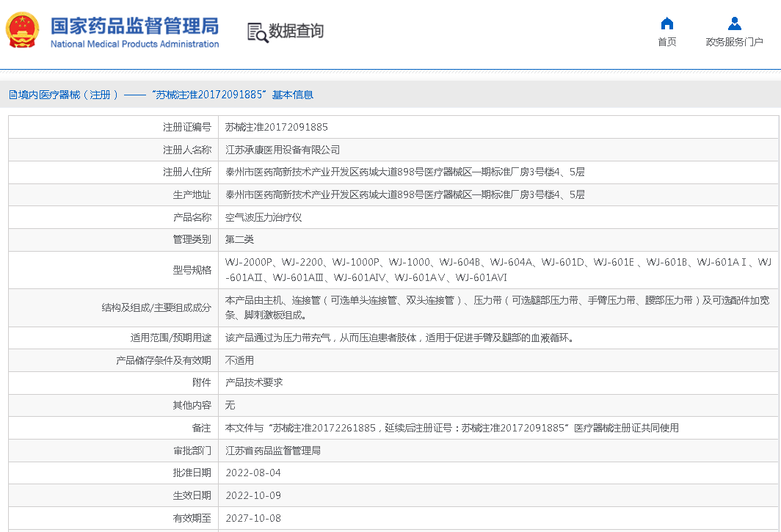781x532 pixels.
Task: Click 江苏承康医用设备有限公司 value
Action: (283, 150)
